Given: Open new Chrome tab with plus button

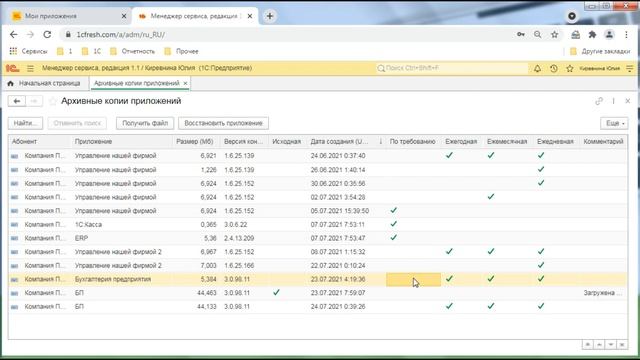Looking at the screenshot, I should click(x=270, y=16).
